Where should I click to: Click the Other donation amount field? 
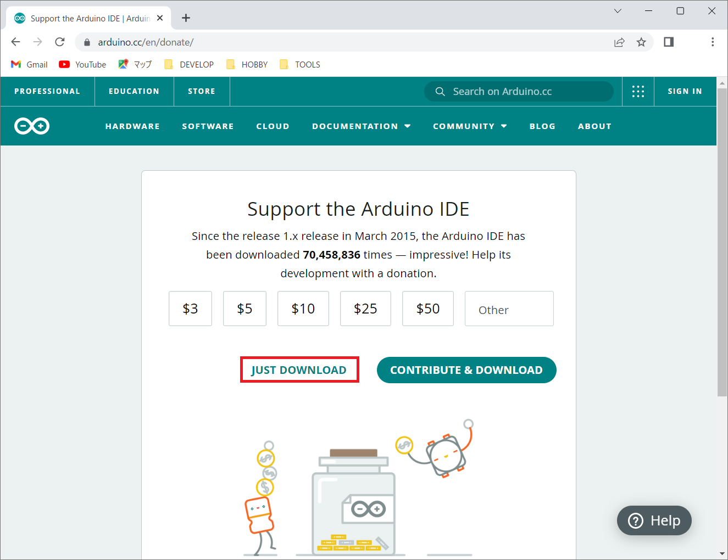pyautogui.click(x=509, y=309)
